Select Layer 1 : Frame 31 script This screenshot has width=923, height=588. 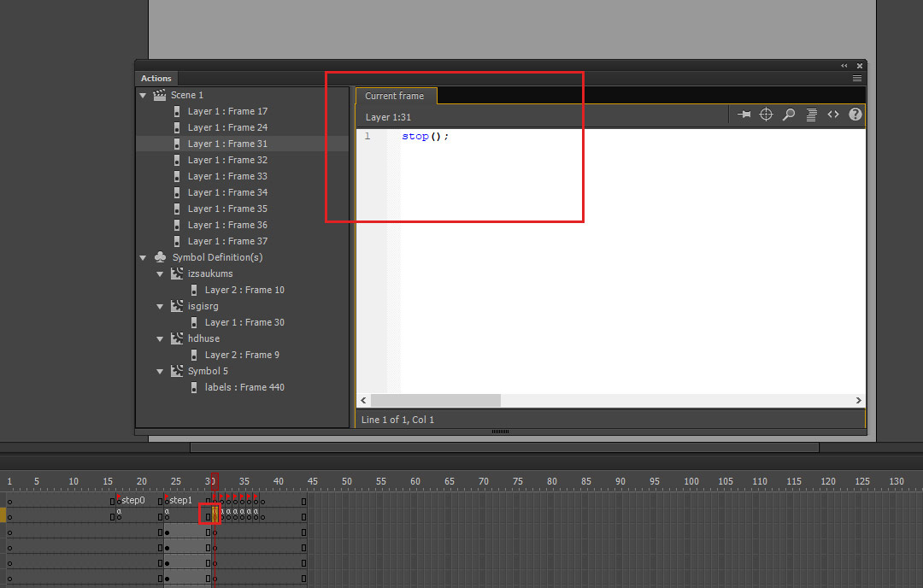pyautogui.click(x=227, y=144)
